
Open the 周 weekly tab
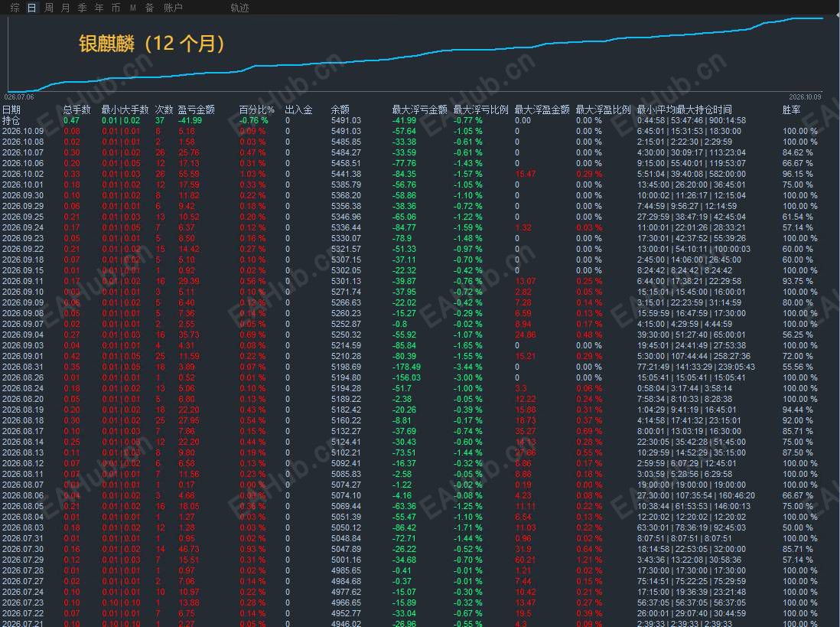coord(49,8)
